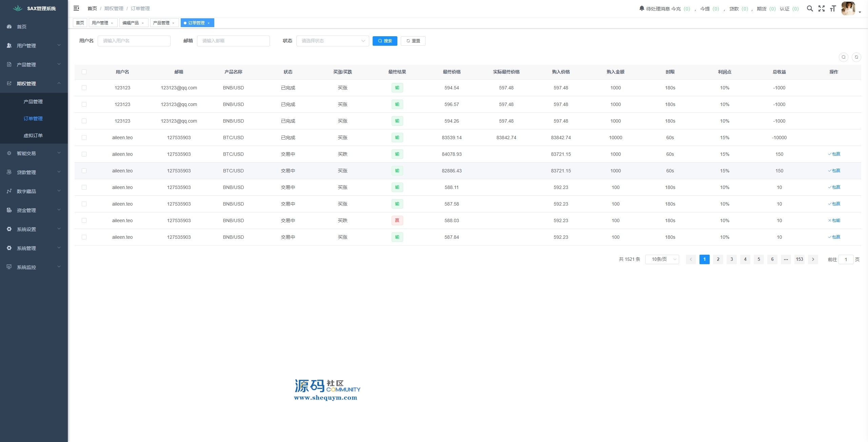Tick checkbox for first 123123 order
868x442 pixels.
click(x=84, y=88)
